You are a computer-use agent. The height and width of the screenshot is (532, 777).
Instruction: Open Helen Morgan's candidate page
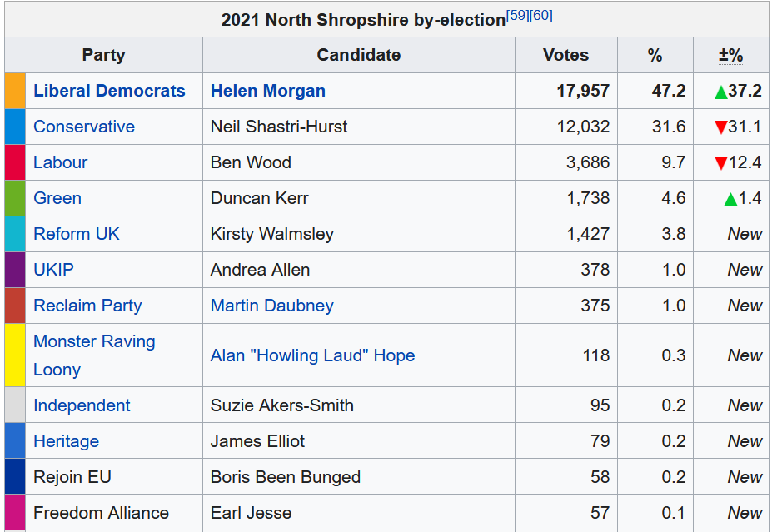(268, 91)
